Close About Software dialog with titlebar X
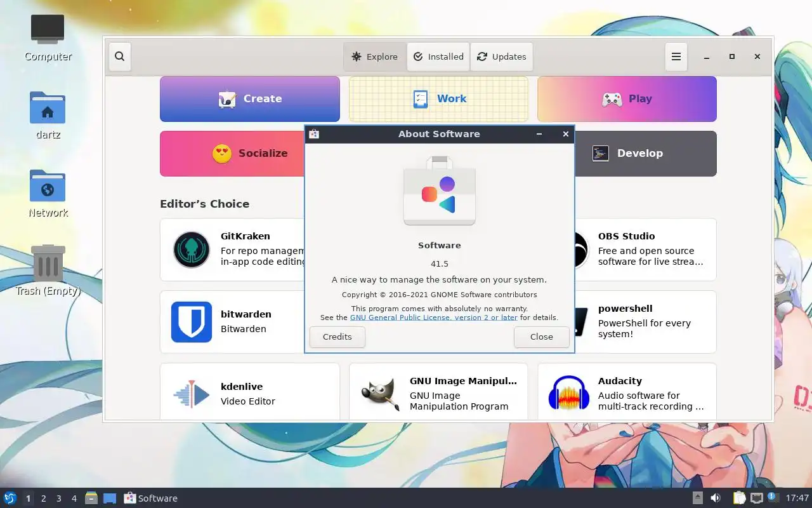Screen dimensions: 812x508 (566, 134)
